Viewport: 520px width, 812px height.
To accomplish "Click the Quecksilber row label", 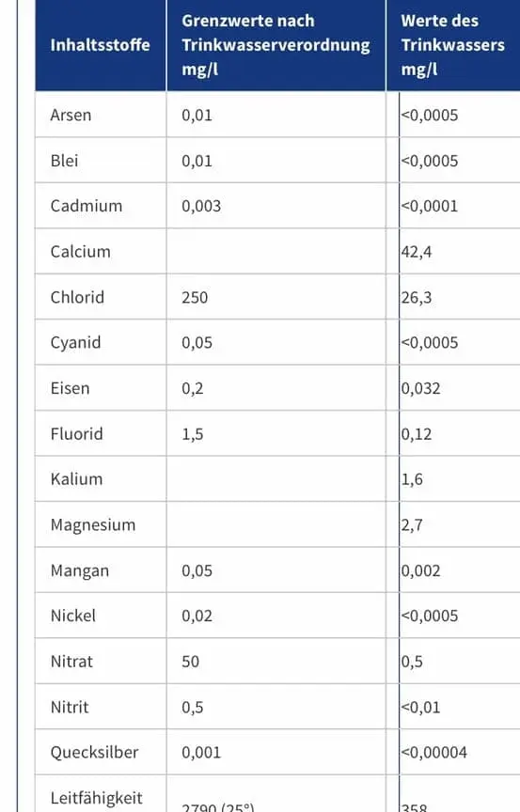I will (94, 752).
